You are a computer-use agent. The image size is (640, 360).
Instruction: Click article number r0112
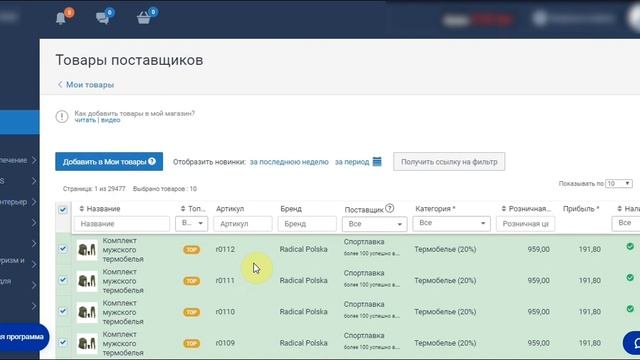[225, 249]
